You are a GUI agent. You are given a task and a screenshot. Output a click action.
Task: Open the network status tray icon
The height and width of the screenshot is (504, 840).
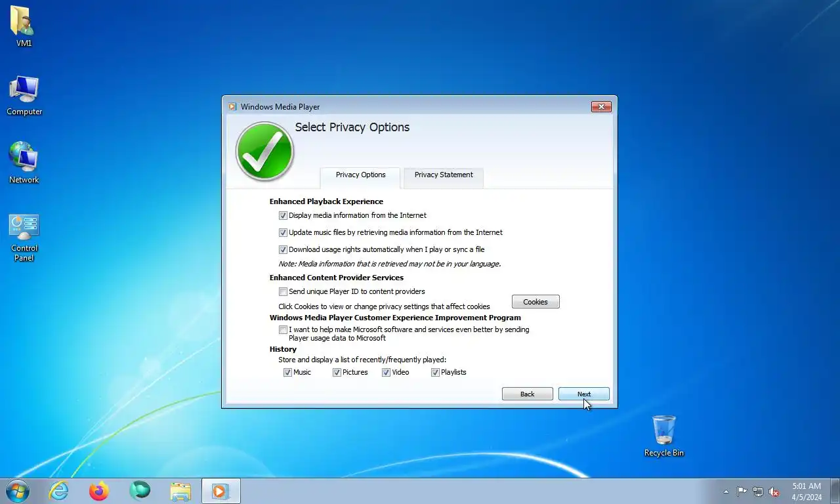(x=758, y=492)
